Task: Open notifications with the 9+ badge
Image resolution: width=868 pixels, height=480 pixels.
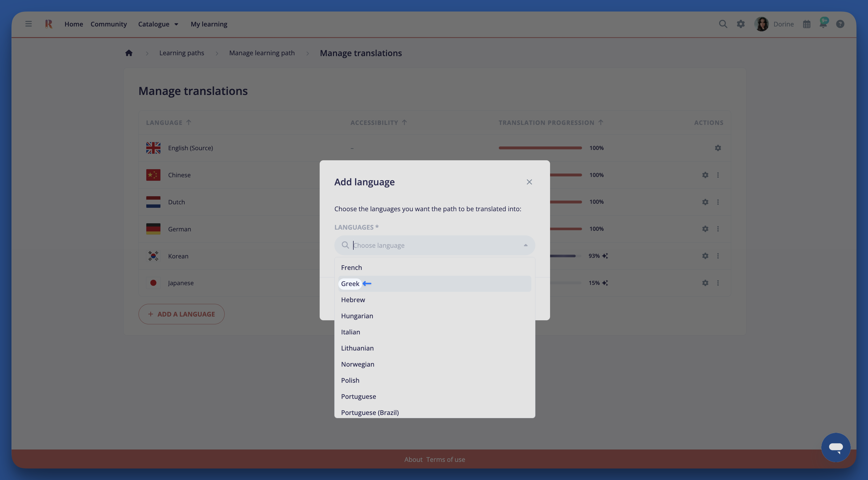Action: click(823, 24)
